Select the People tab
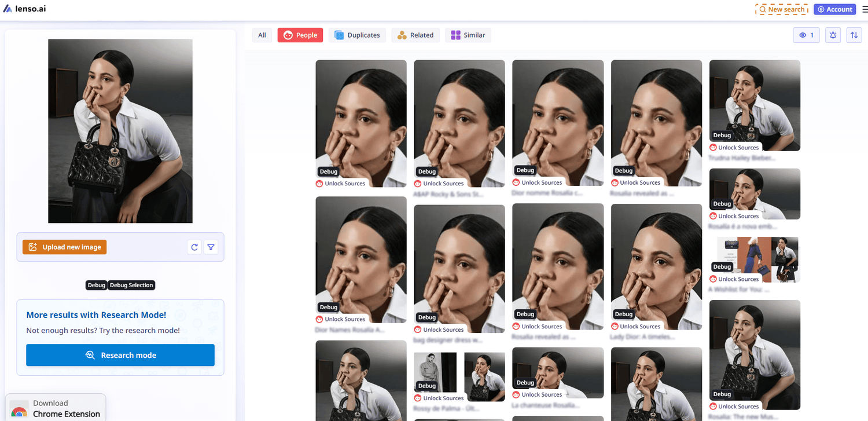This screenshot has width=868, height=421. pyautogui.click(x=300, y=35)
